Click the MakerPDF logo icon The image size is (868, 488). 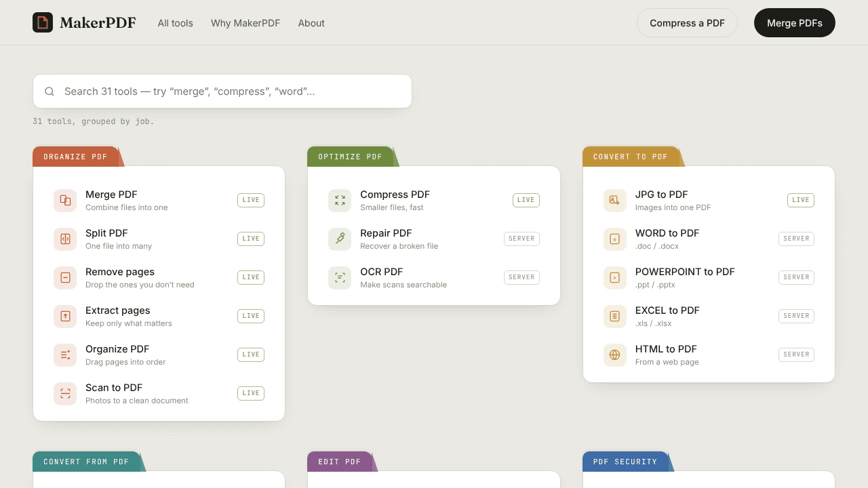43,22
